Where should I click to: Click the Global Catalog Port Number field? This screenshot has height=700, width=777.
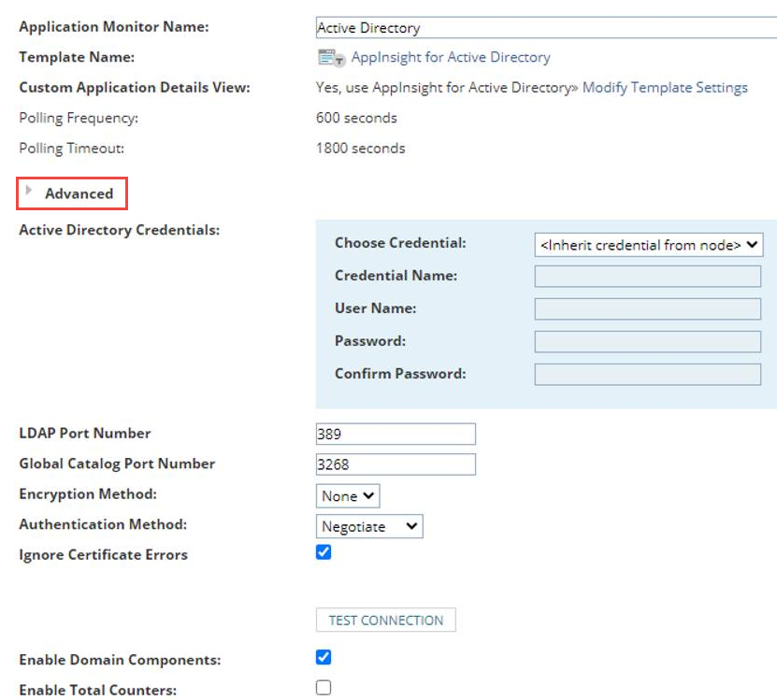pos(396,464)
